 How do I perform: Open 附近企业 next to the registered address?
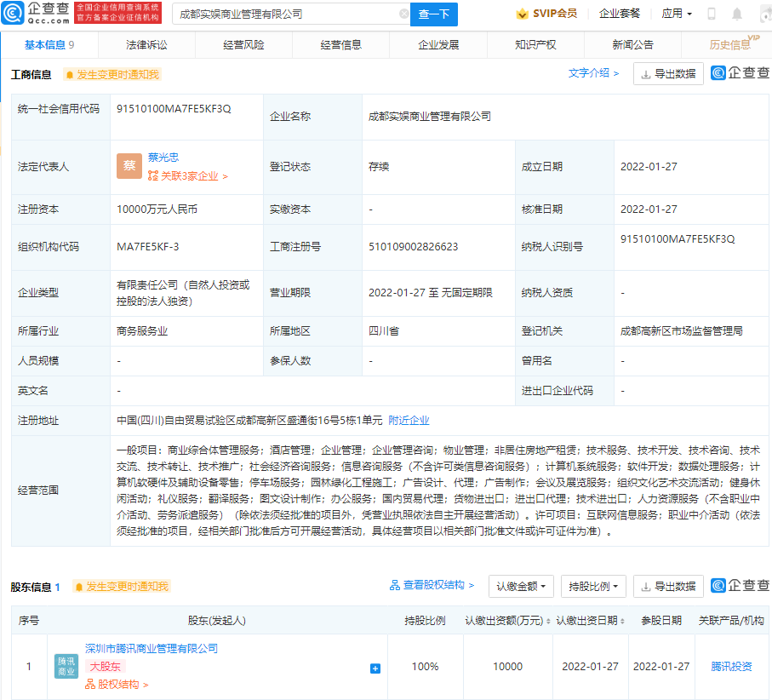pos(409,420)
